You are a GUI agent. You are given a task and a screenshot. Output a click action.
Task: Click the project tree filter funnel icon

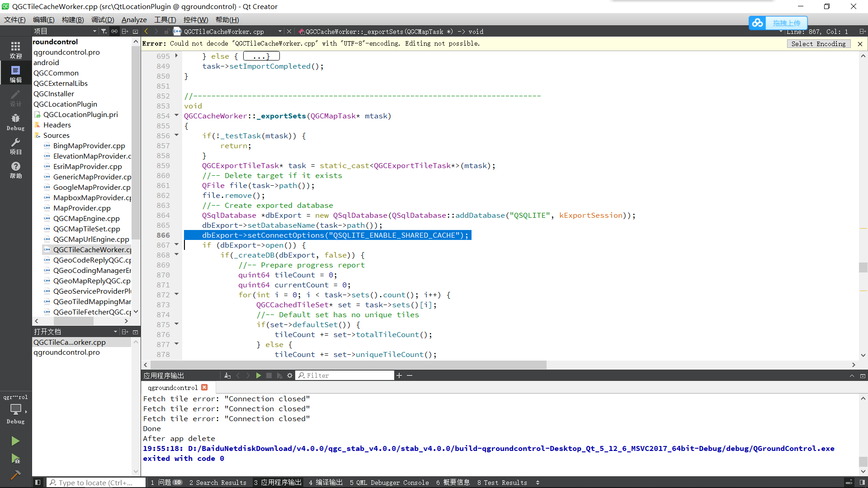[104, 31]
